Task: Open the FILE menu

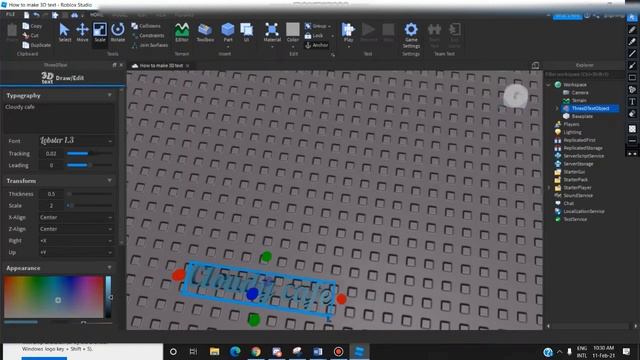Action: [10, 14]
